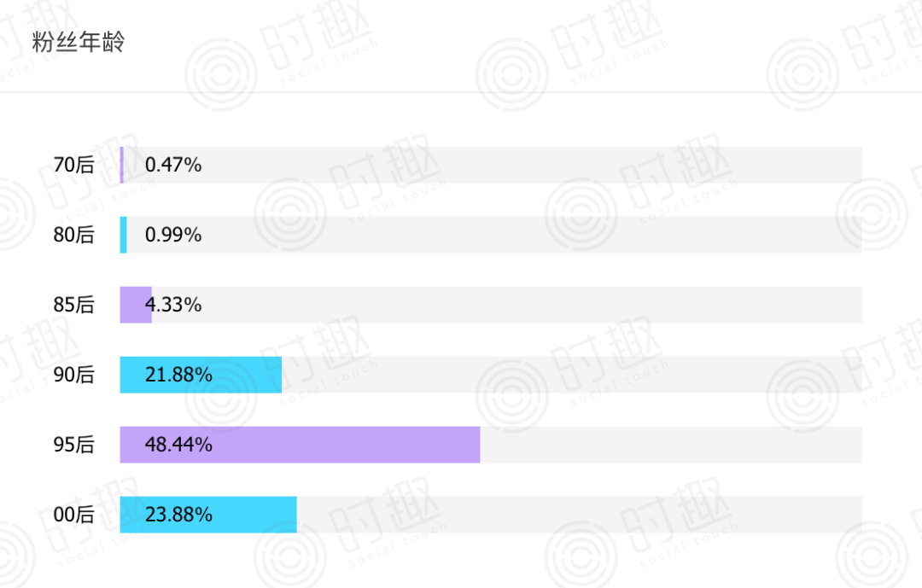The image size is (922, 588).
Task: Click the 21.88% percentage value
Action: pos(178,375)
